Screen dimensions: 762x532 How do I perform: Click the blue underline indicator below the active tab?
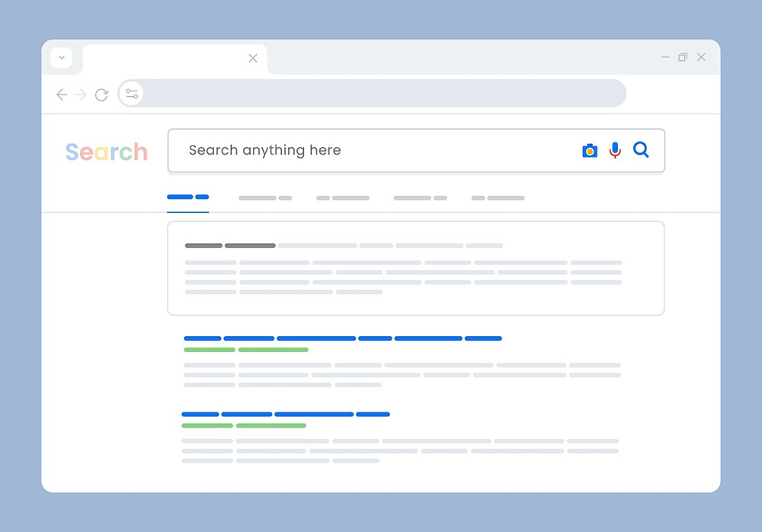(187, 207)
